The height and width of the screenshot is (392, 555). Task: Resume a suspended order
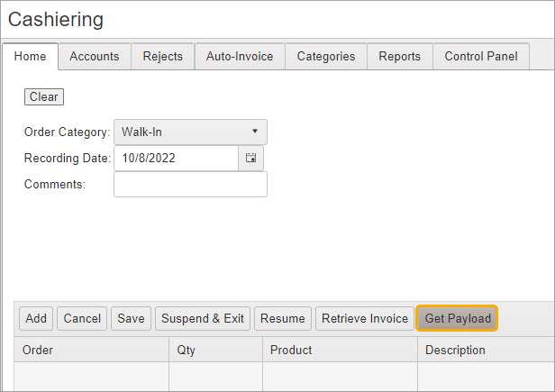(x=283, y=318)
